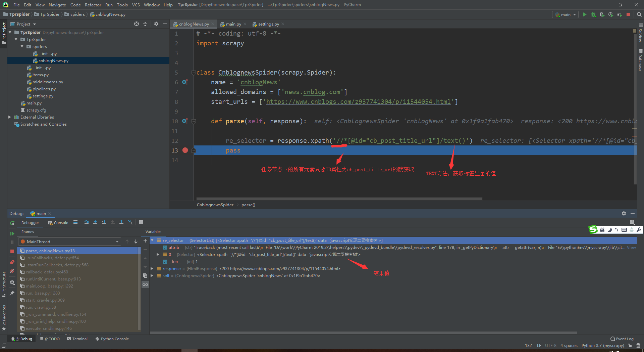Mute breakpoints in Debug sidebar
This screenshot has width=644, height=352.
click(12, 271)
